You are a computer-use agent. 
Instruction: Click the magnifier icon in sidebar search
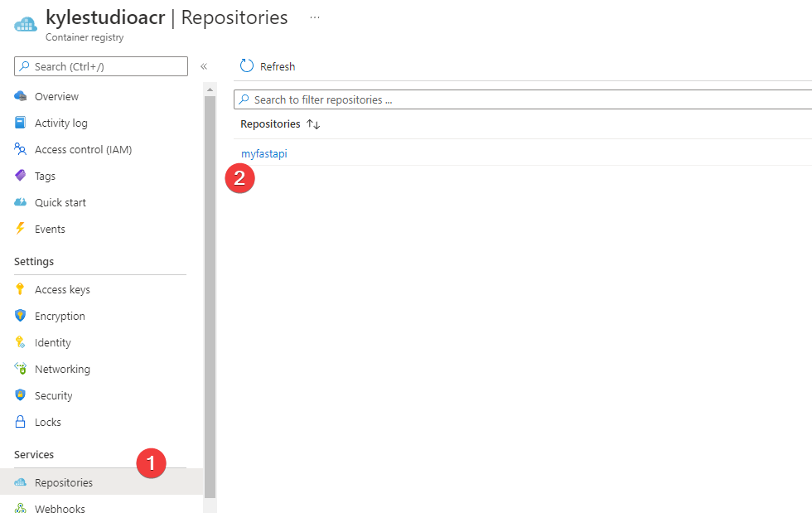(24, 66)
